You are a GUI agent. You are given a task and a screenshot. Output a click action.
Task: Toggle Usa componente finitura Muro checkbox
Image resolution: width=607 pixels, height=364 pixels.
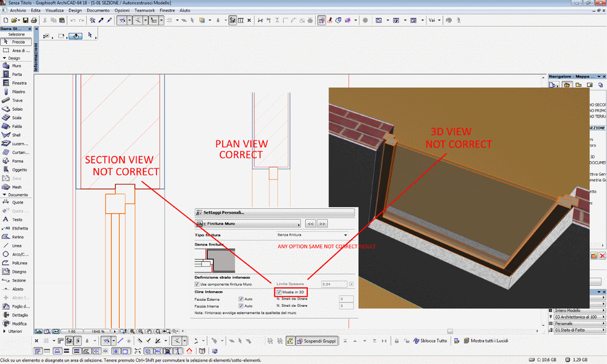tap(196, 284)
